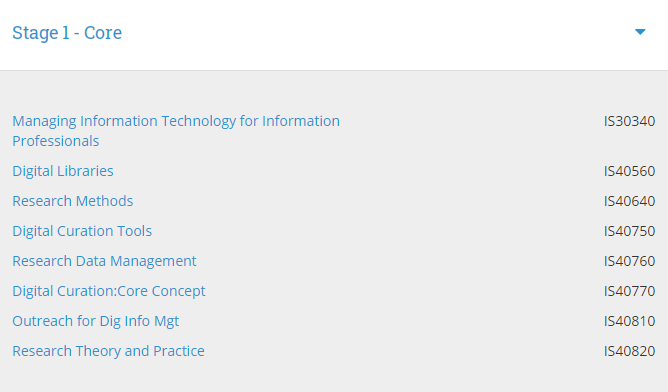Select the Digital Curation:Core Concept link
668x392 pixels.
[109, 291]
